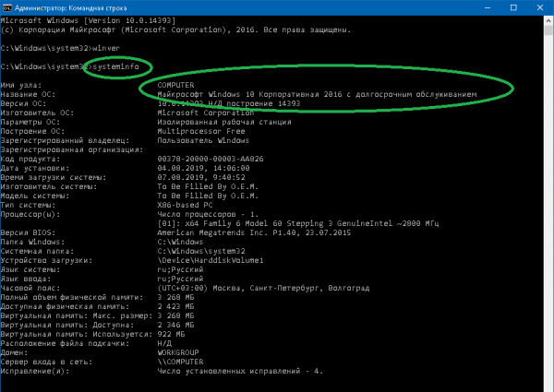Click the domain value 'WORKGROUP'

pos(178,352)
